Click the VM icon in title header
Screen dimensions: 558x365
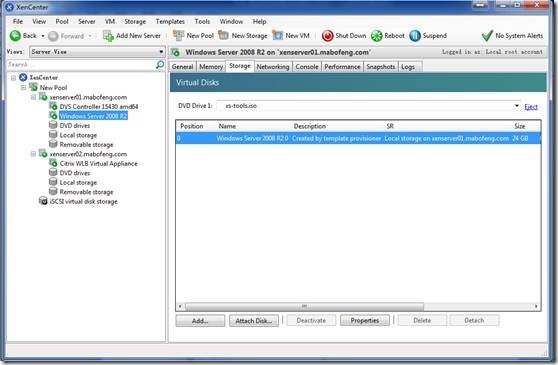[176, 52]
